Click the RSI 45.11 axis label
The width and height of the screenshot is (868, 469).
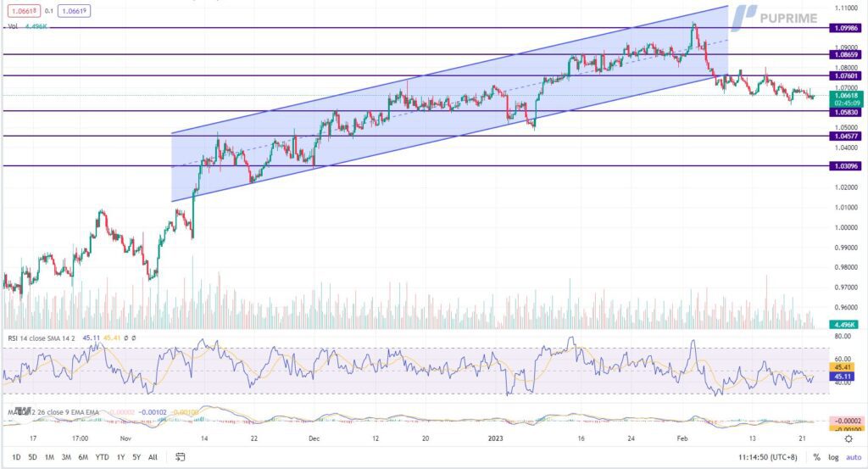(x=843, y=376)
